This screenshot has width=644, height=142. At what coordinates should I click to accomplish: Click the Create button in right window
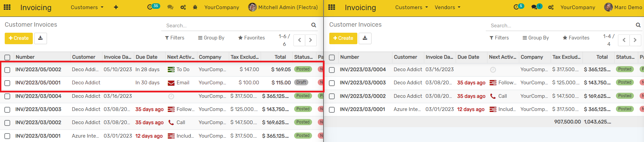(343, 38)
